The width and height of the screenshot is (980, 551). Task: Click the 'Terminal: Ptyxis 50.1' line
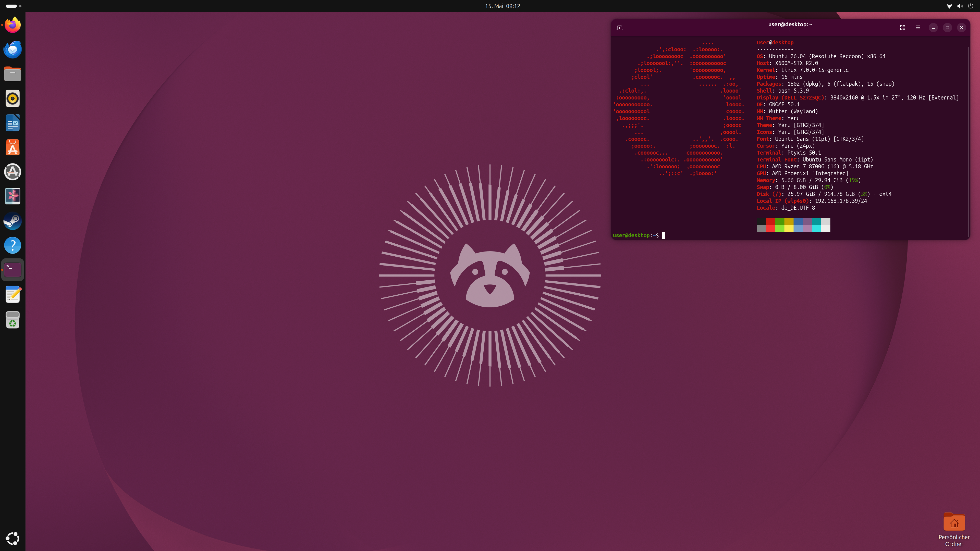789,153
